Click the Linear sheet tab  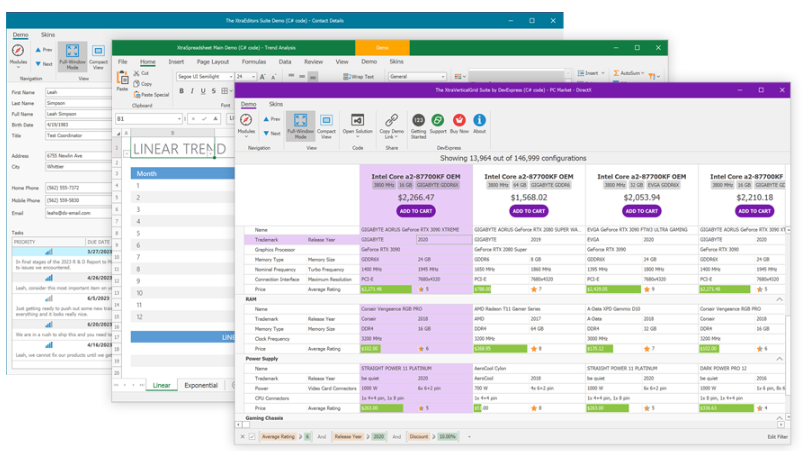coord(161,385)
